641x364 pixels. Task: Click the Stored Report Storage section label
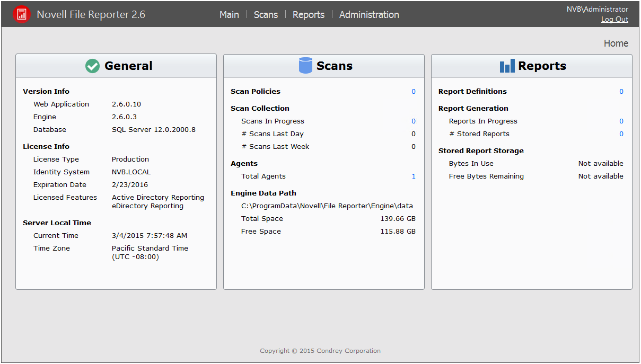coord(481,151)
